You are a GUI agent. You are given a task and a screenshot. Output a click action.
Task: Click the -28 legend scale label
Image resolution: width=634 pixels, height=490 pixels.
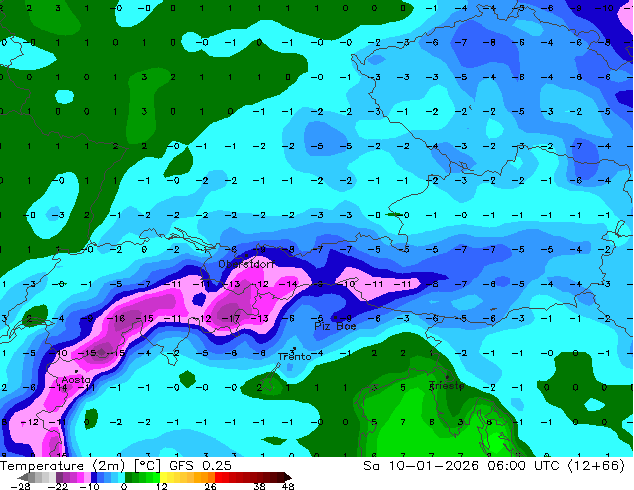(20, 486)
